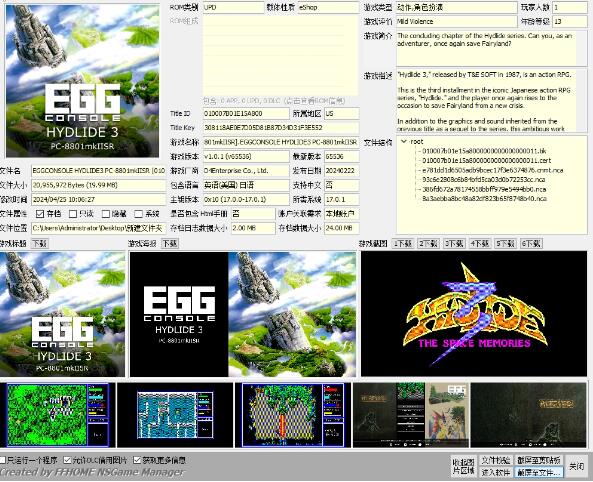Click the Title Key input field
The height and width of the screenshot is (482, 593).
tap(281, 128)
